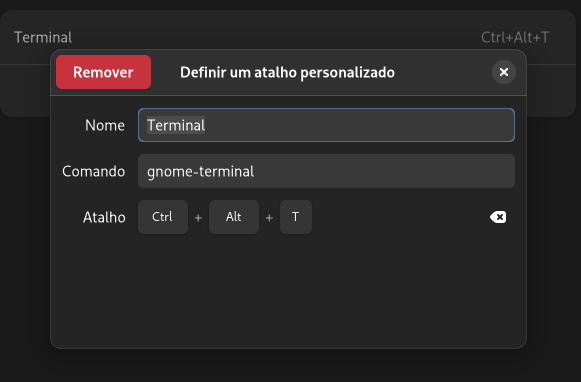Click the dialog title Definir um atalho personalizado
This screenshot has width=581, height=382.
coord(287,73)
